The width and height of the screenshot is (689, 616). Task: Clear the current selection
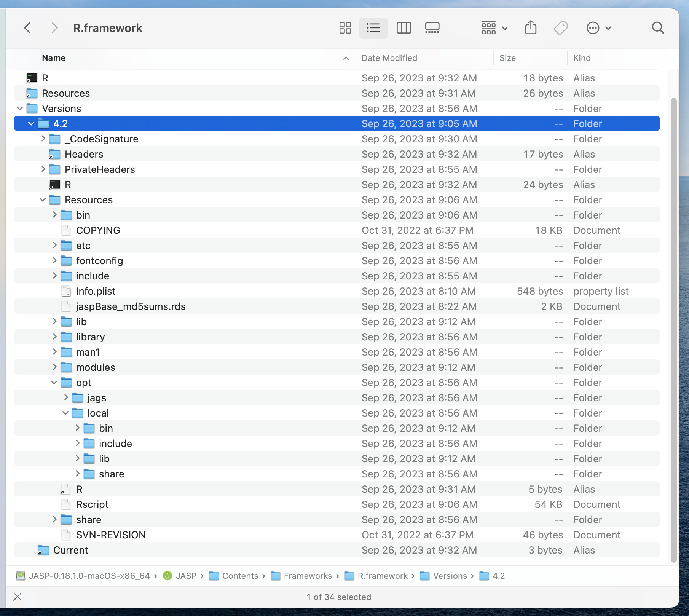tap(17, 597)
